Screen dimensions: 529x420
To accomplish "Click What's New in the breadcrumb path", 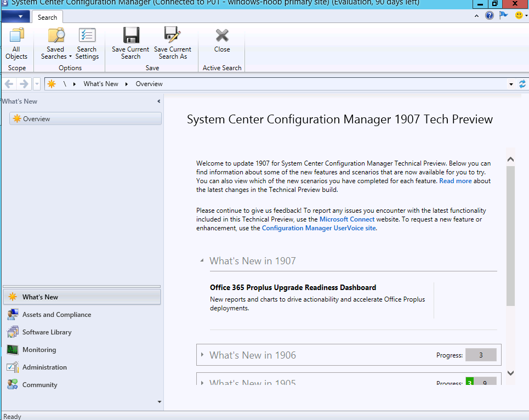I will 101,84.
